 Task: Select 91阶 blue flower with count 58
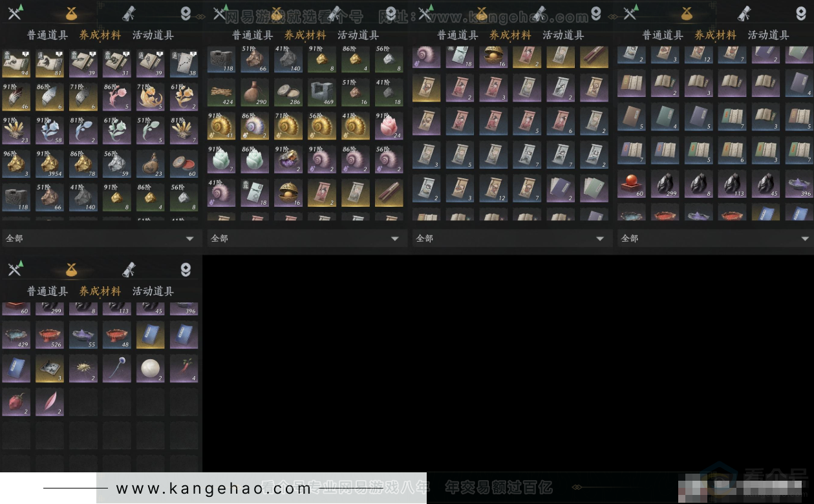[x=50, y=131]
